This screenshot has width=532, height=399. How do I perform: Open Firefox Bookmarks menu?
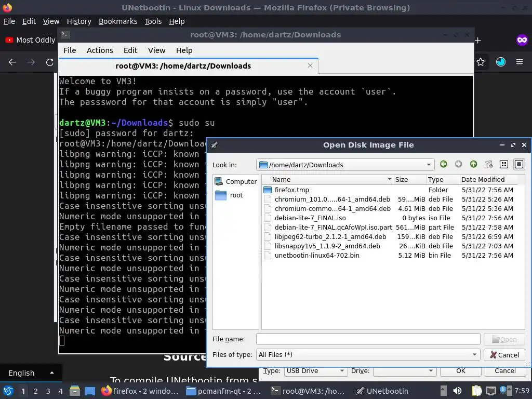click(118, 21)
